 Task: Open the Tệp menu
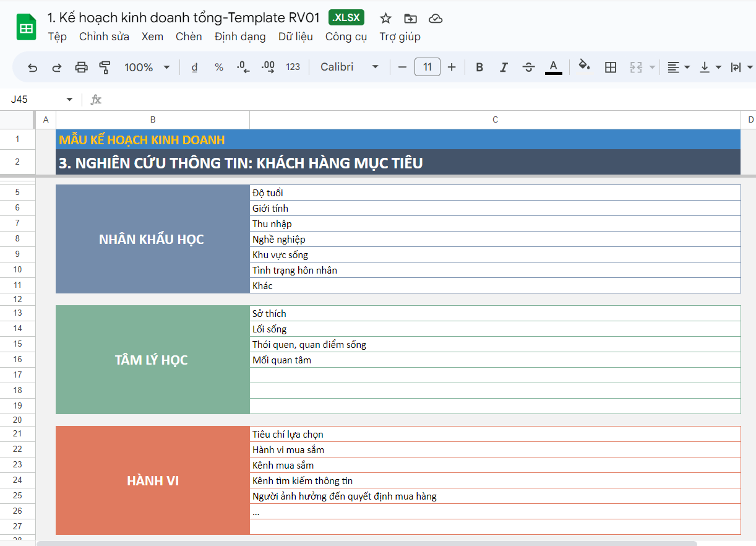[58, 37]
